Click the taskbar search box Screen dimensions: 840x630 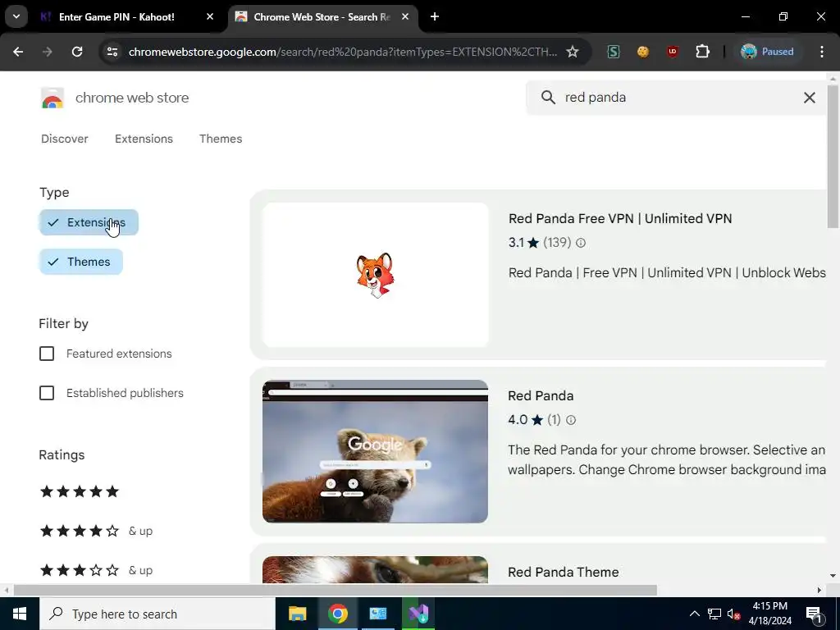pyautogui.click(x=157, y=614)
